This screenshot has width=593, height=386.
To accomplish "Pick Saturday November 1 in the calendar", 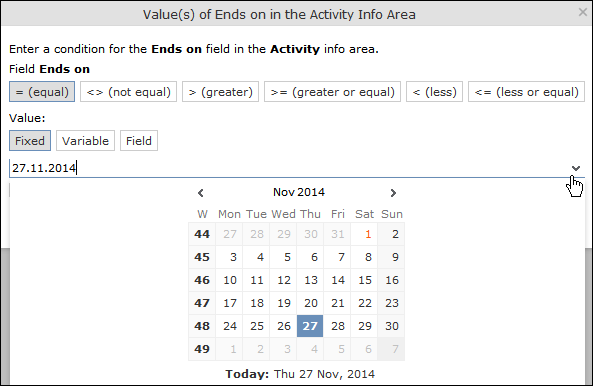I will pyautogui.click(x=364, y=234).
